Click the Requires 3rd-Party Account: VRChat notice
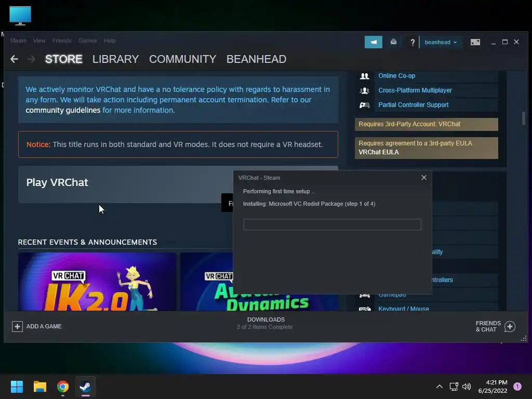 click(426, 124)
